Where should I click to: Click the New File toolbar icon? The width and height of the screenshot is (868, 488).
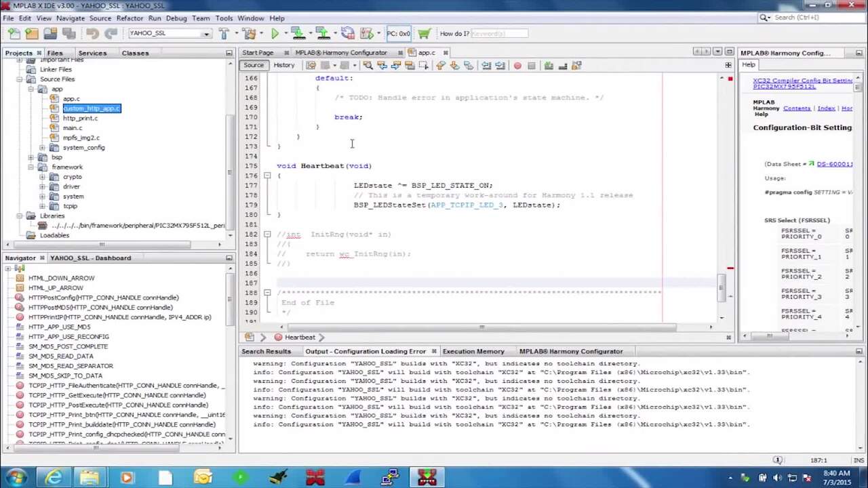(12, 33)
